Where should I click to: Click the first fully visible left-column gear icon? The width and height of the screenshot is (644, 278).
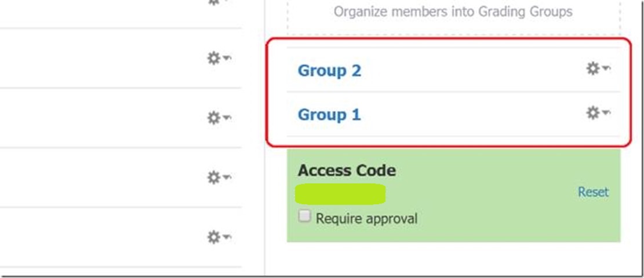214,58
